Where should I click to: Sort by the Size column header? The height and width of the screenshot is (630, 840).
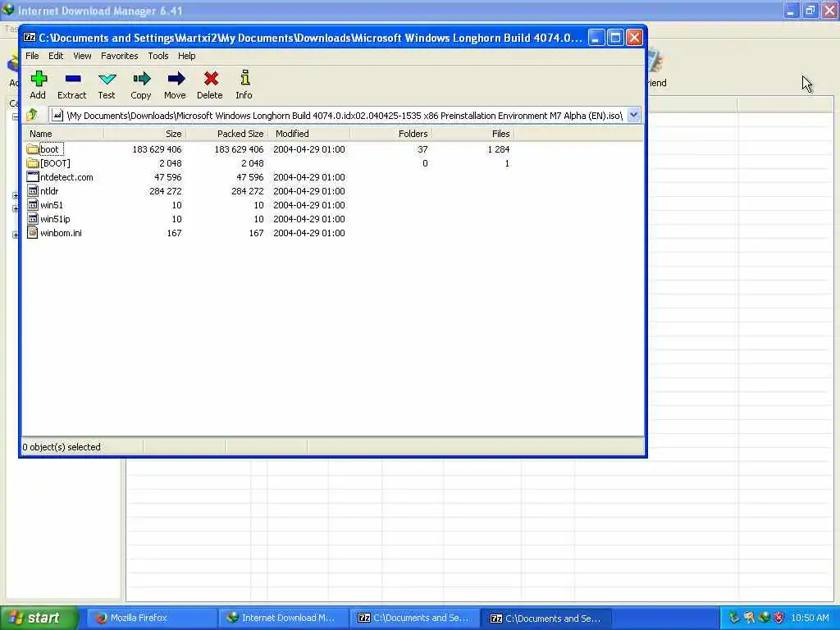[x=144, y=134]
